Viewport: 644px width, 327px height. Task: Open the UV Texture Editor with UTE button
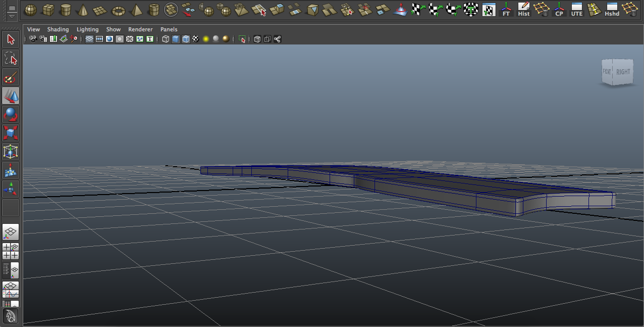[576, 9]
